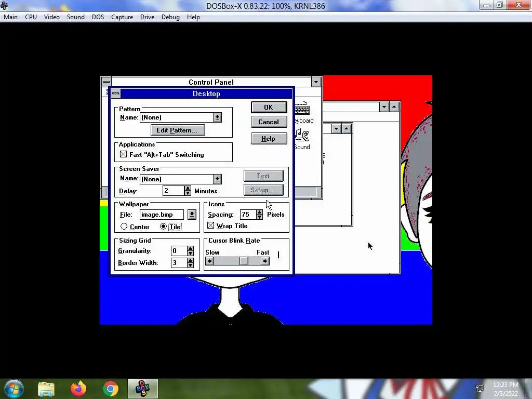Increase the Screen Saver Delay value
Screen dimensions: 532x399
(x=188, y=188)
